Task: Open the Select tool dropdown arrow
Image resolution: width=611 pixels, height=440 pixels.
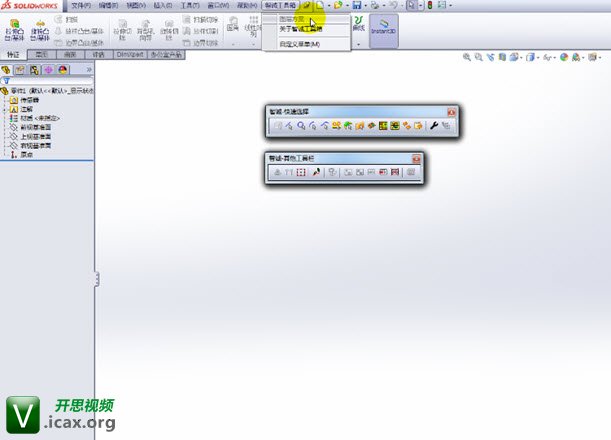Action: point(420,5)
